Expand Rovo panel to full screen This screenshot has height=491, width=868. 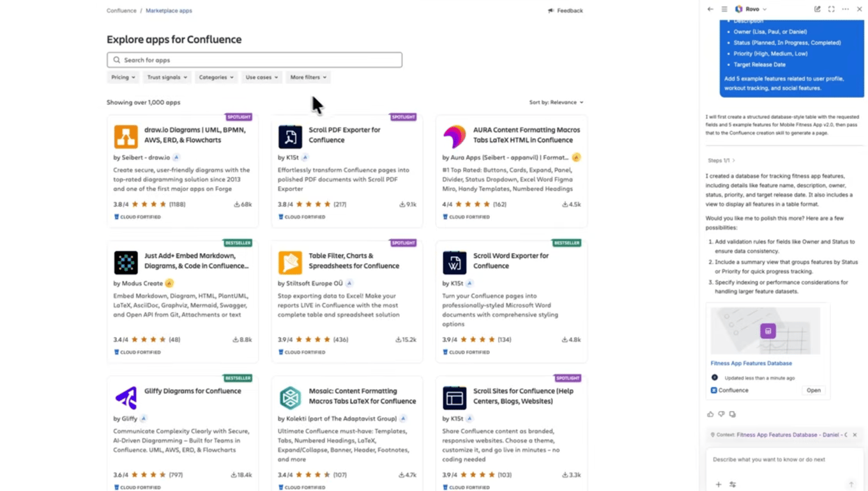point(832,9)
